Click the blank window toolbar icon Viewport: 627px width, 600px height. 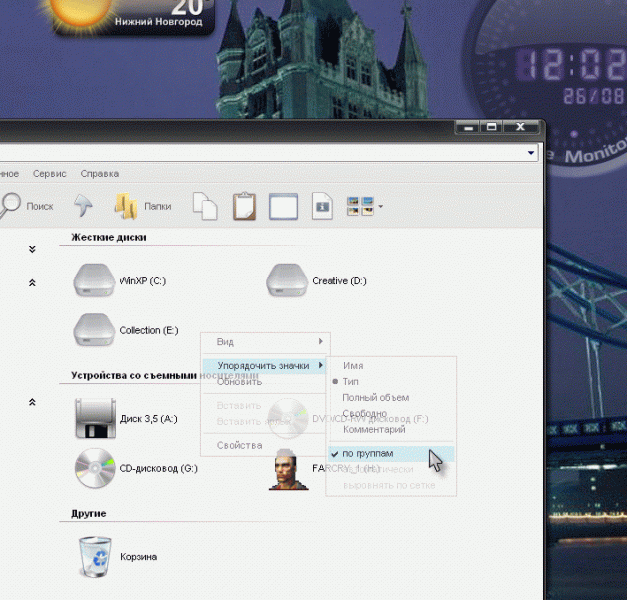[x=284, y=206]
